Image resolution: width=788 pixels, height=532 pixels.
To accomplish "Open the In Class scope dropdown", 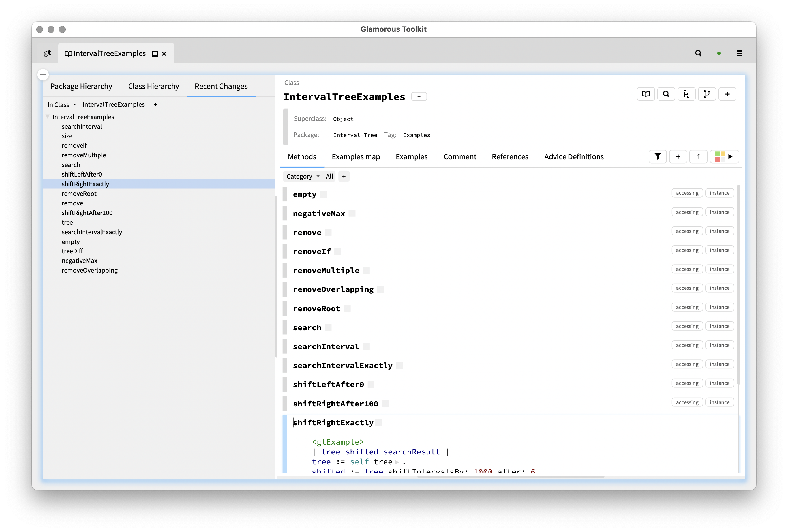I will (61, 104).
